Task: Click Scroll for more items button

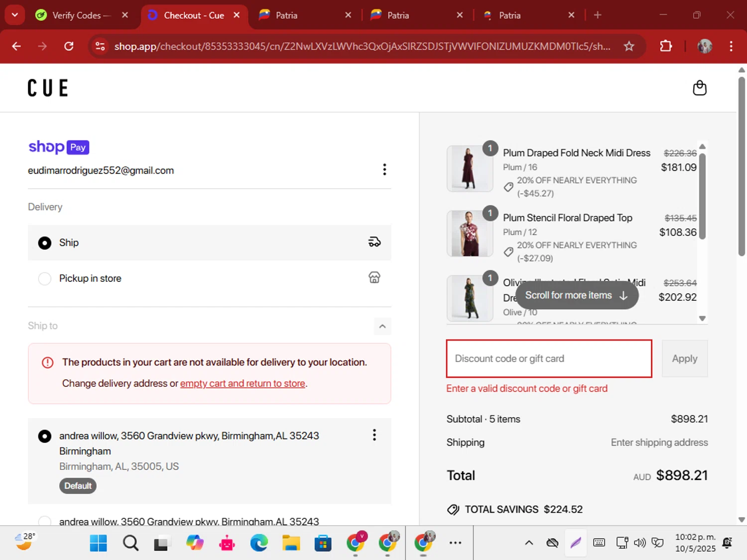Action: point(577,295)
